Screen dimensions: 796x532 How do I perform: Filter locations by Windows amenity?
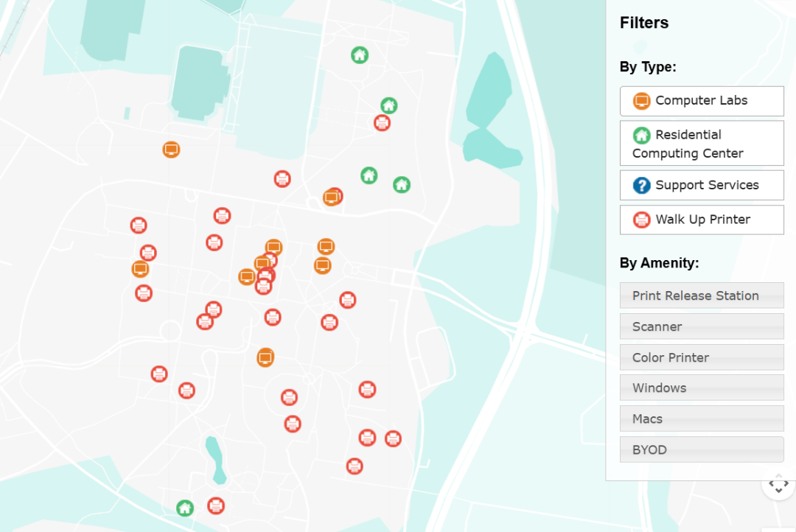(x=701, y=388)
